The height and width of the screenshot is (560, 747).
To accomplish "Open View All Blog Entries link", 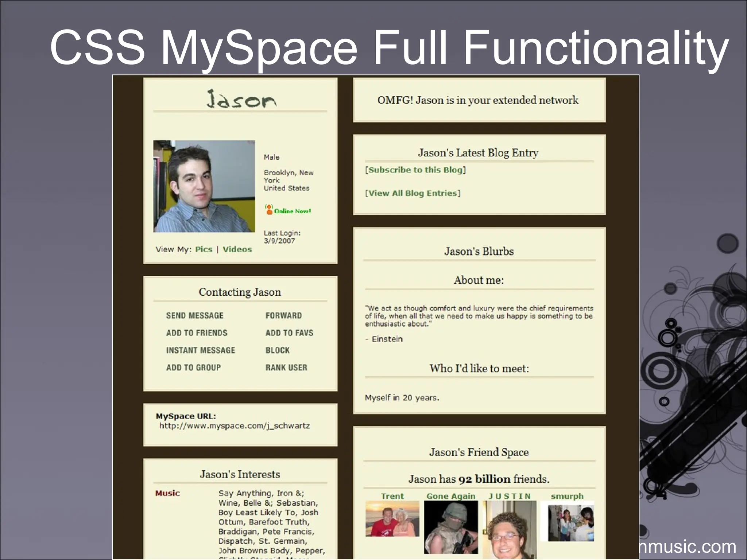I will pos(413,193).
